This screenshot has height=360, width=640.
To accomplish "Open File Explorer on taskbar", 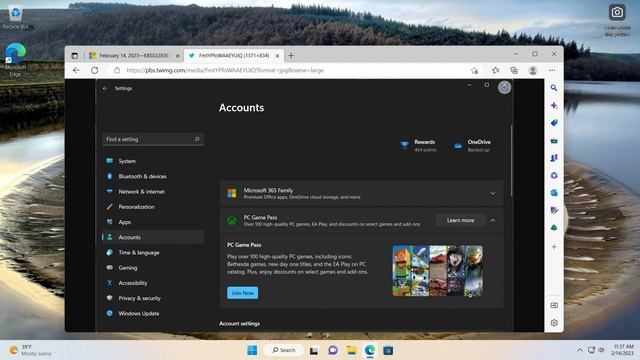I will pyautogui.click(x=351, y=350).
